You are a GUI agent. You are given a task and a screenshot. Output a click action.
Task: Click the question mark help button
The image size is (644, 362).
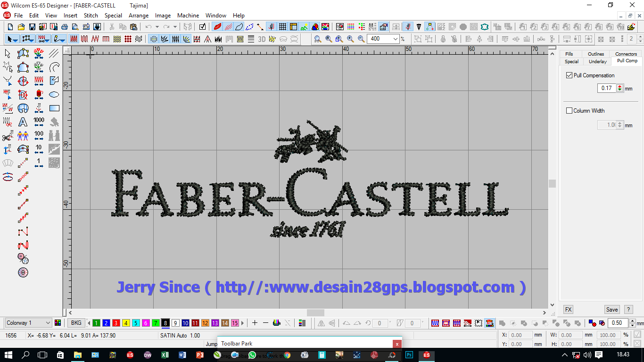[x=628, y=310]
